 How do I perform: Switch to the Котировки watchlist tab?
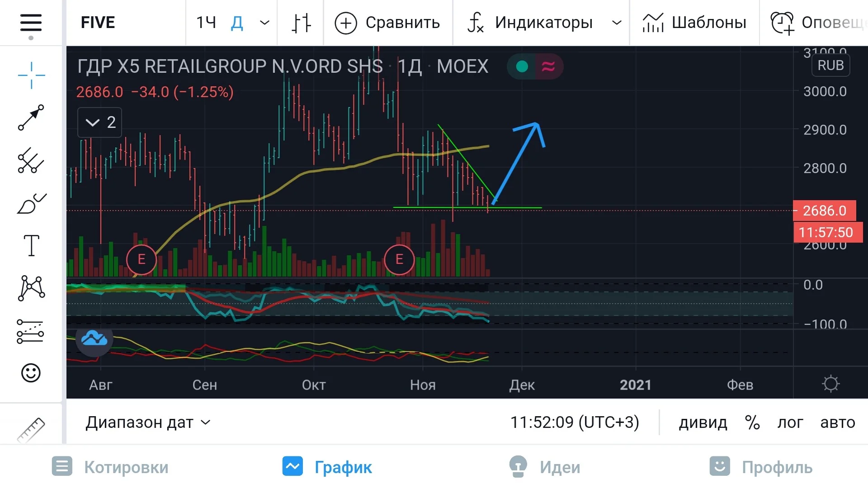click(110, 467)
